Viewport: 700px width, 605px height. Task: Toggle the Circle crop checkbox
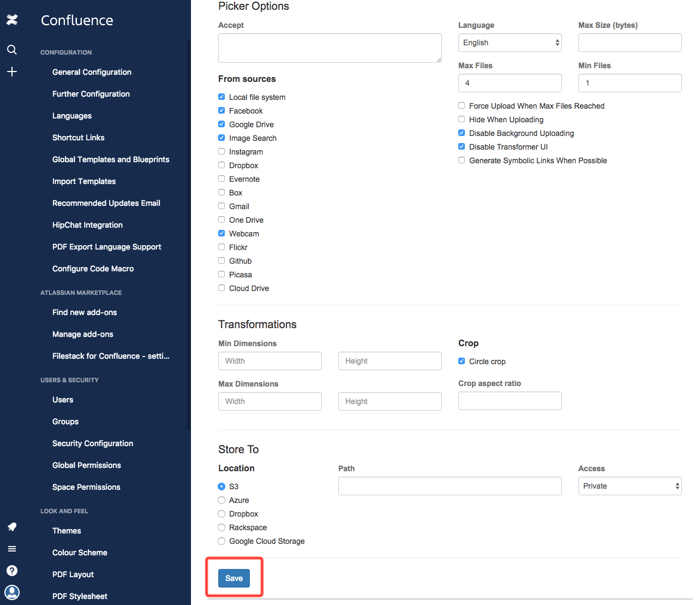[x=462, y=361]
